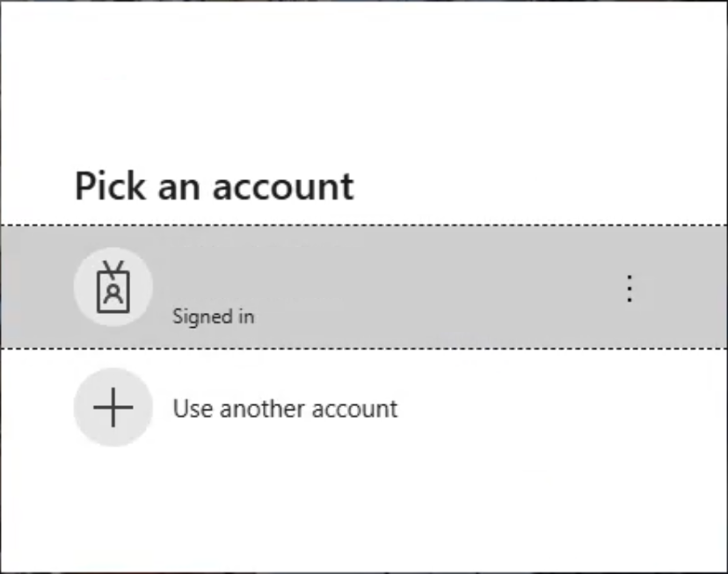Click the Signed in text label

tap(213, 316)
